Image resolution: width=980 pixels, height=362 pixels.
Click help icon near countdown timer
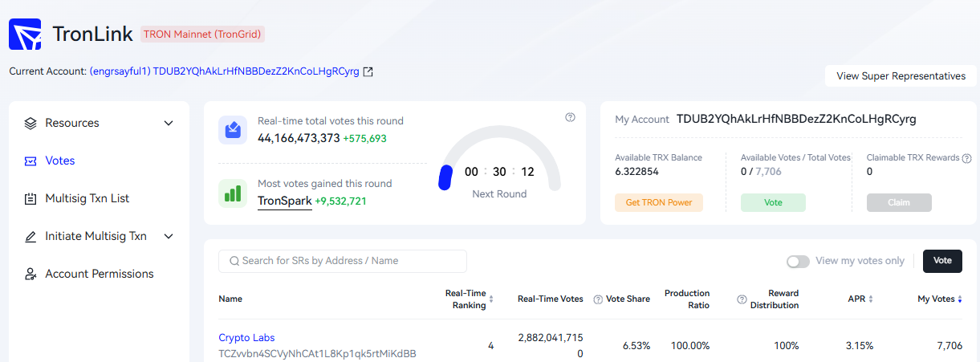[x=570, y=117]
